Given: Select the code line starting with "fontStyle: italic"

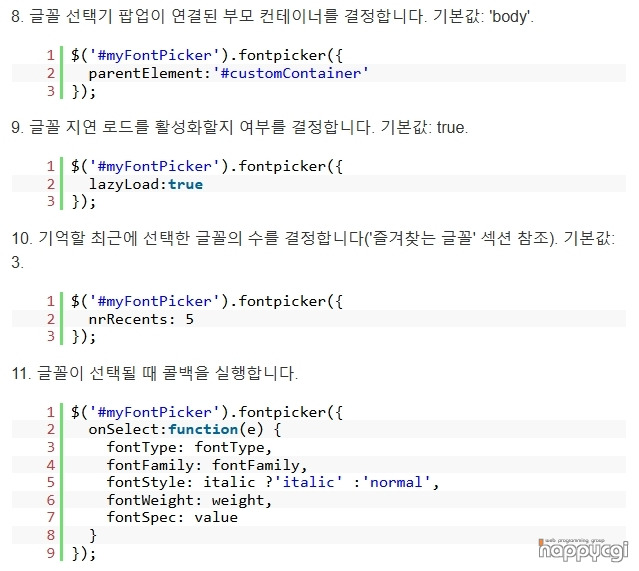Looking at the screenshot, I should pyautogui.click(x=273, y=483).
